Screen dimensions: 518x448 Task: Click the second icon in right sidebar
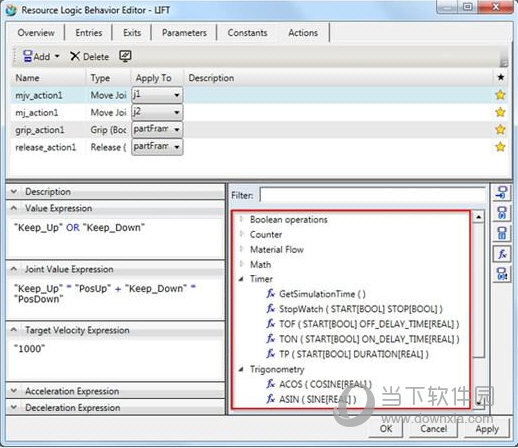click(x=502, y=213)
